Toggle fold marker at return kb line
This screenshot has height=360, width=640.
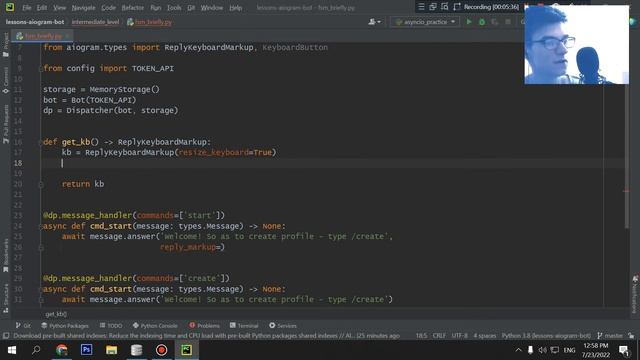(x=41, y=184)
